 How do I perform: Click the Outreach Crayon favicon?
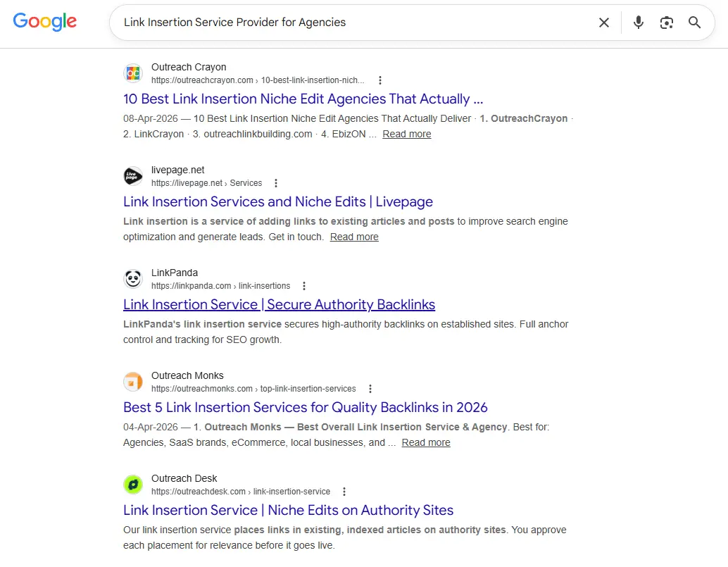point(133,73)
